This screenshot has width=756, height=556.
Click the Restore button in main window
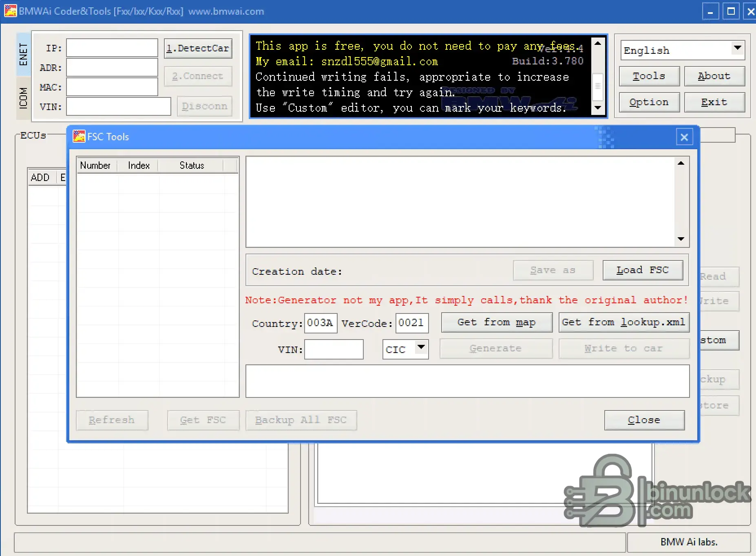pos(719,406)
